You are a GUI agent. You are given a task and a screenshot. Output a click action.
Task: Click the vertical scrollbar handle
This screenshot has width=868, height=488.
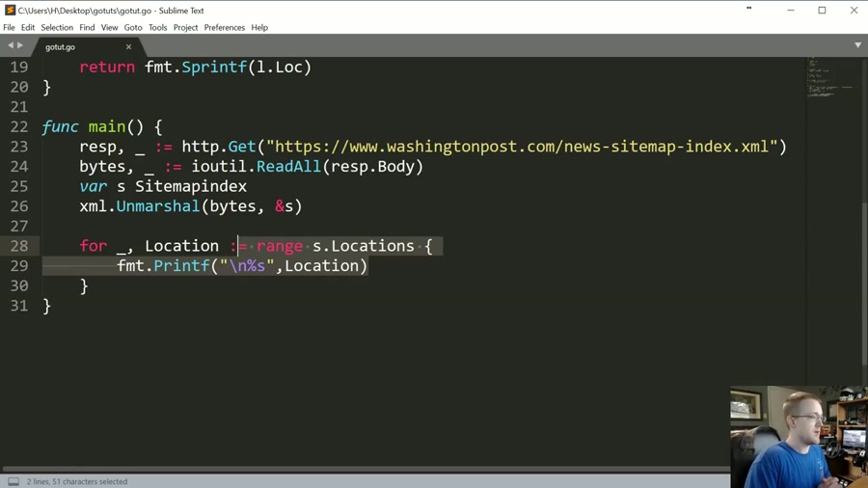(x=865, y=283)
